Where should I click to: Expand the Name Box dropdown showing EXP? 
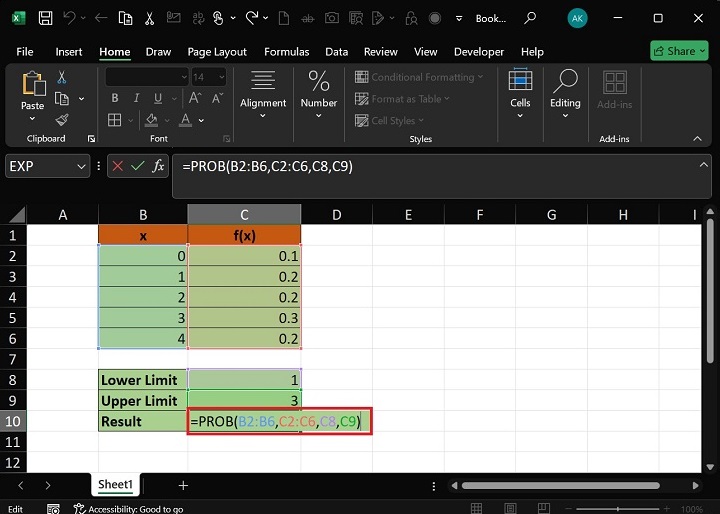81,167
